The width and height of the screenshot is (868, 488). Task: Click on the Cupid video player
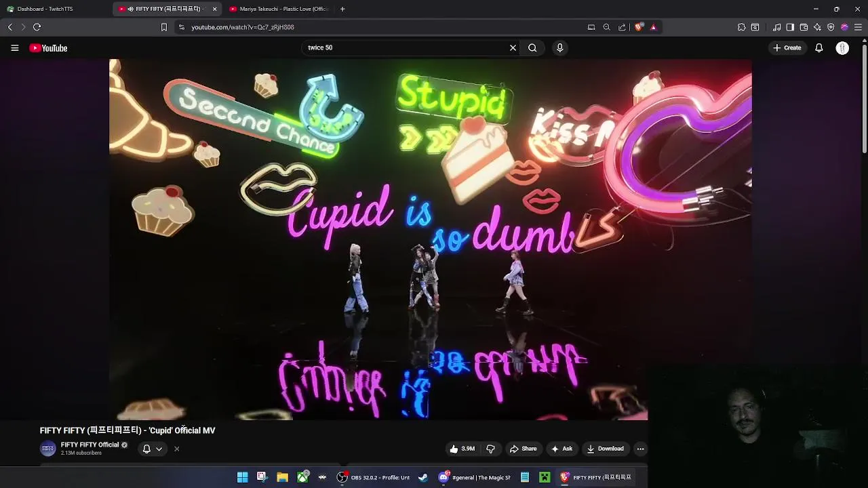coord(431,239)
